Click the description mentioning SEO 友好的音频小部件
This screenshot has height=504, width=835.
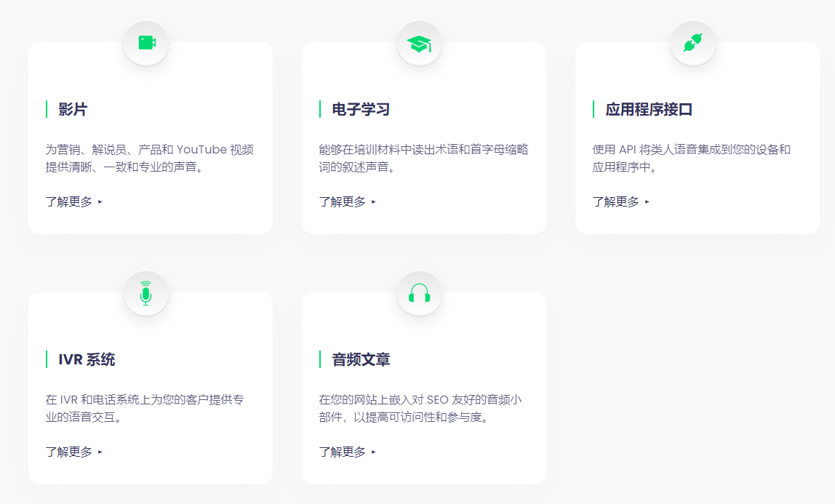click(x=420, y=409)
